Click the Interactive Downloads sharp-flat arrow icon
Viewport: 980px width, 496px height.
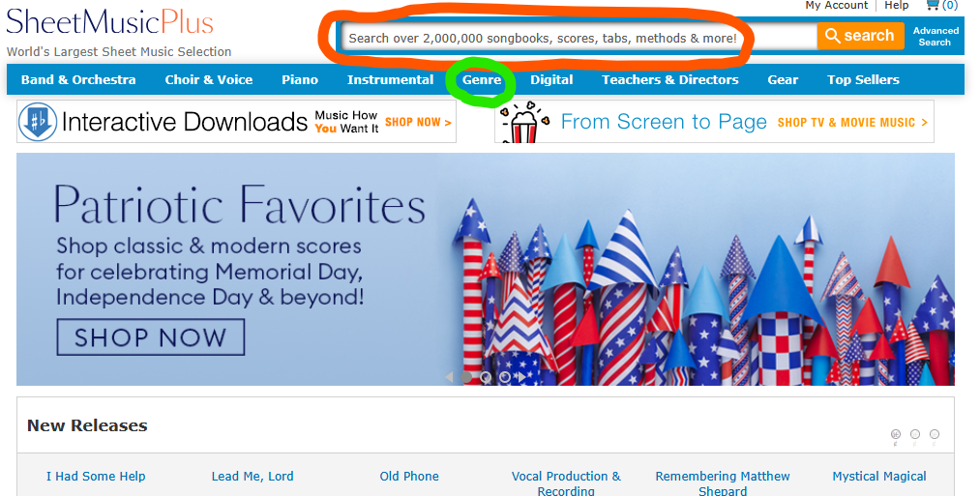click(x=38, y=122)
